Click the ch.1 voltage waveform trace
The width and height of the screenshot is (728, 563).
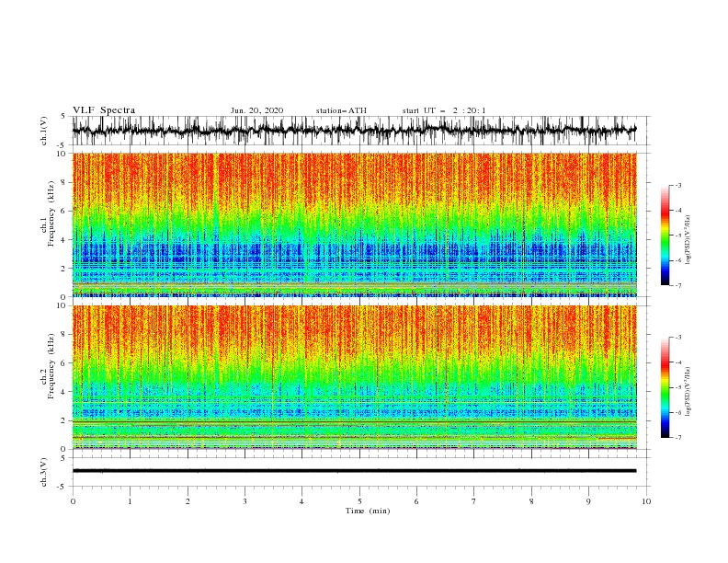[x=355, y=131]
